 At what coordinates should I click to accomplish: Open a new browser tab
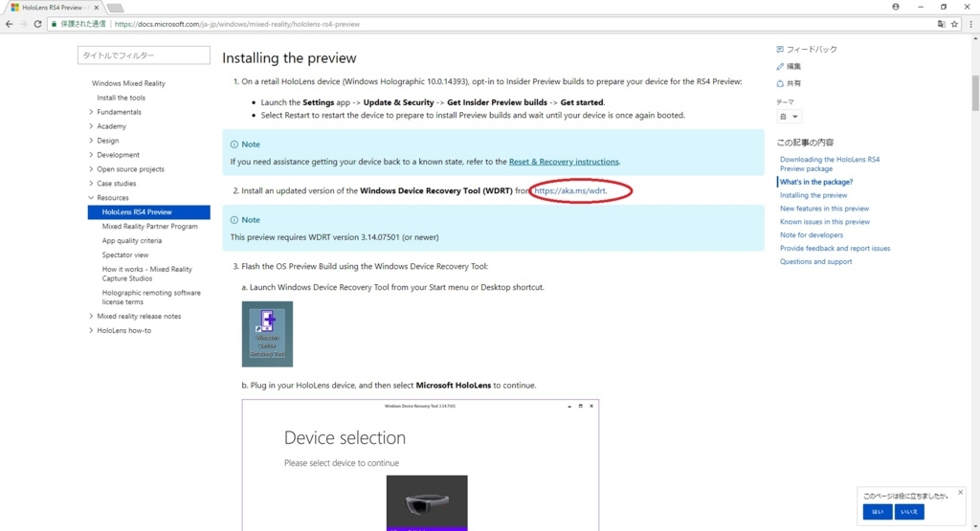[115, 8]
